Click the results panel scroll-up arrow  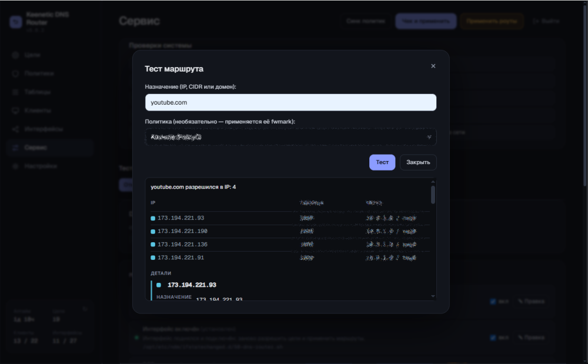point(433,182)
